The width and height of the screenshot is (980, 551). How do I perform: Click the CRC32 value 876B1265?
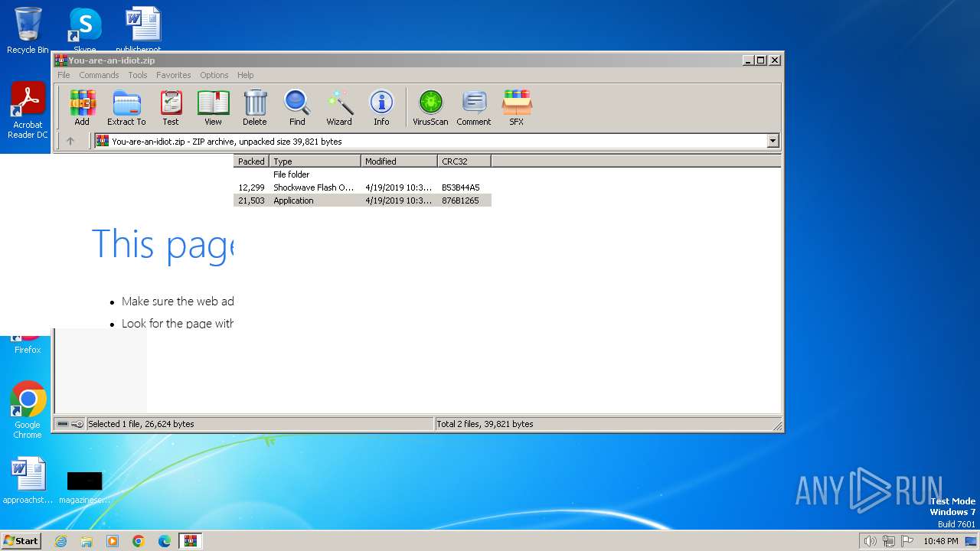click(x=460, y=201)
